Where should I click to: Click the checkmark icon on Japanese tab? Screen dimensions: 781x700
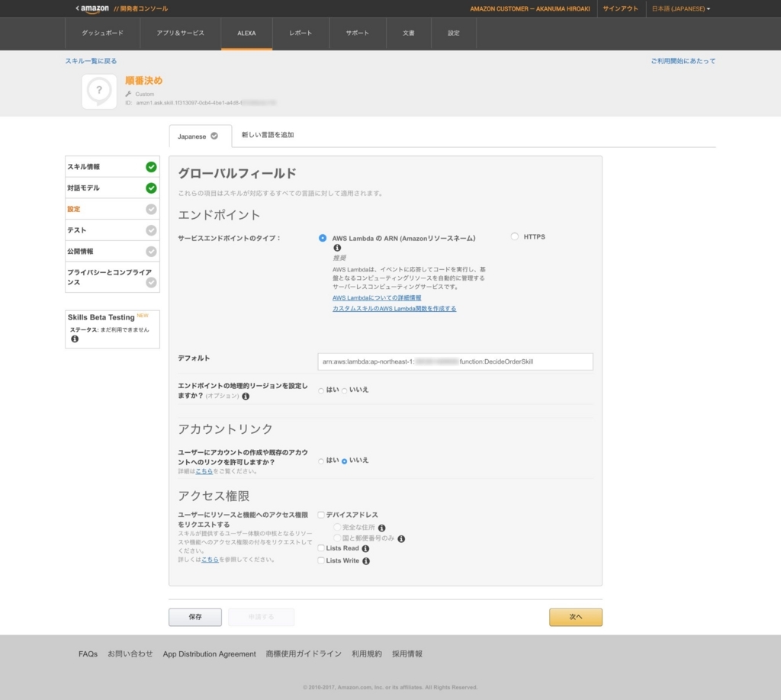[x=214, y=136]
